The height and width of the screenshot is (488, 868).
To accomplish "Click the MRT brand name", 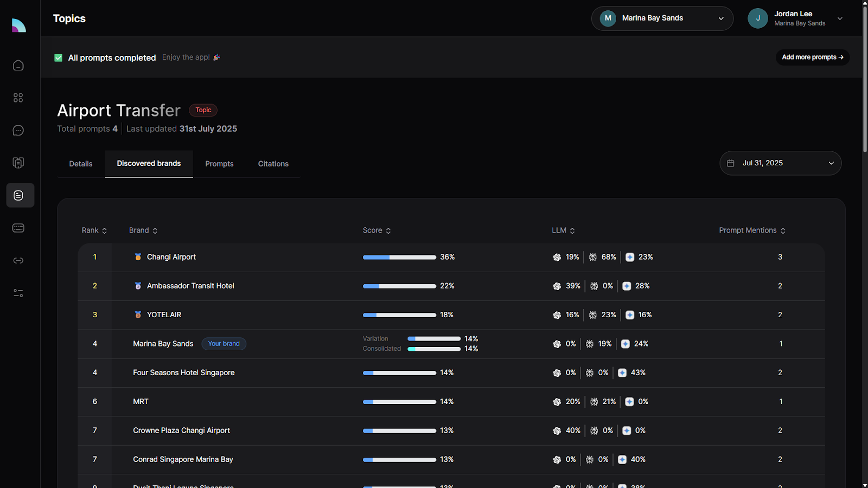I will tap(141, 401).
